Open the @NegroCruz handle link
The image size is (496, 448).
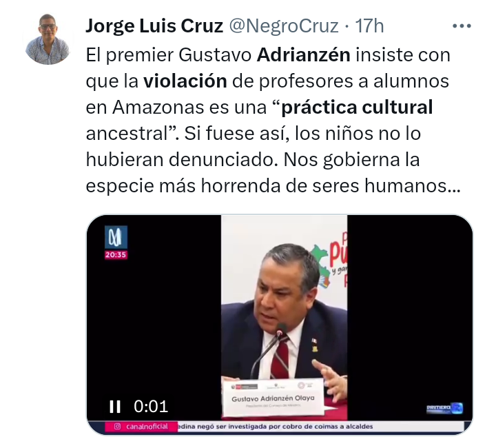click(283, 26)
